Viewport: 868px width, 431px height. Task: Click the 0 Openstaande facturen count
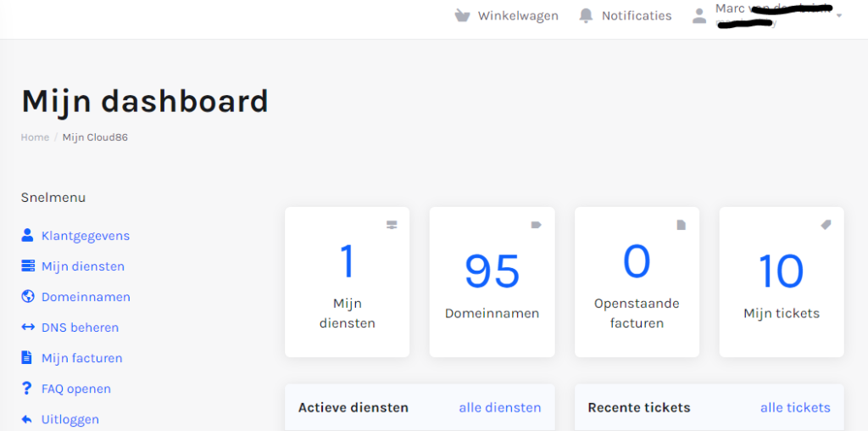[x=637, y=261]
